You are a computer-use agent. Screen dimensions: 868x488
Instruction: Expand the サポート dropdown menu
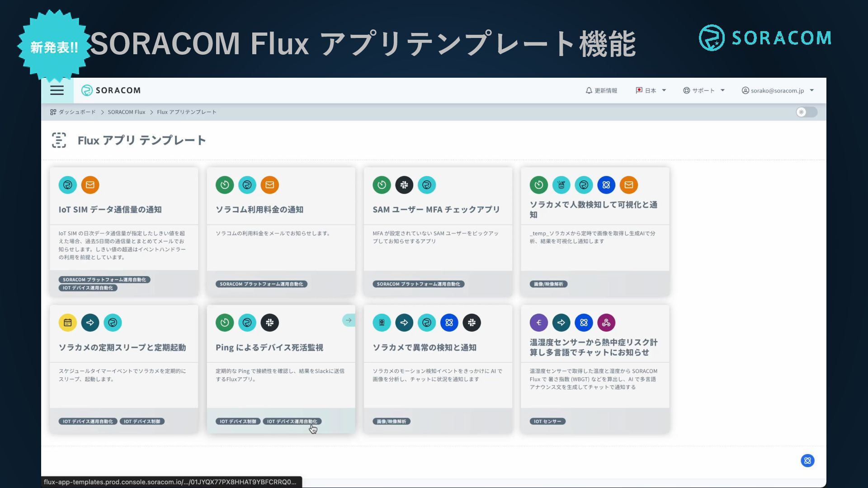point(704,90)
